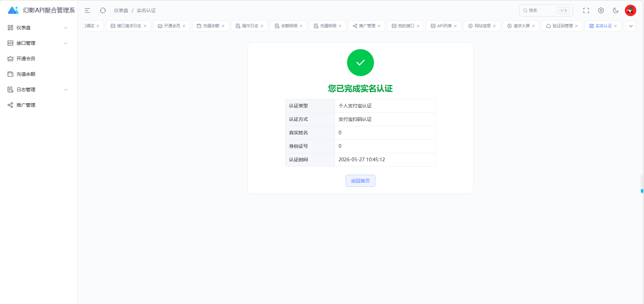Click the 返回首页 button

pos(361,181)
